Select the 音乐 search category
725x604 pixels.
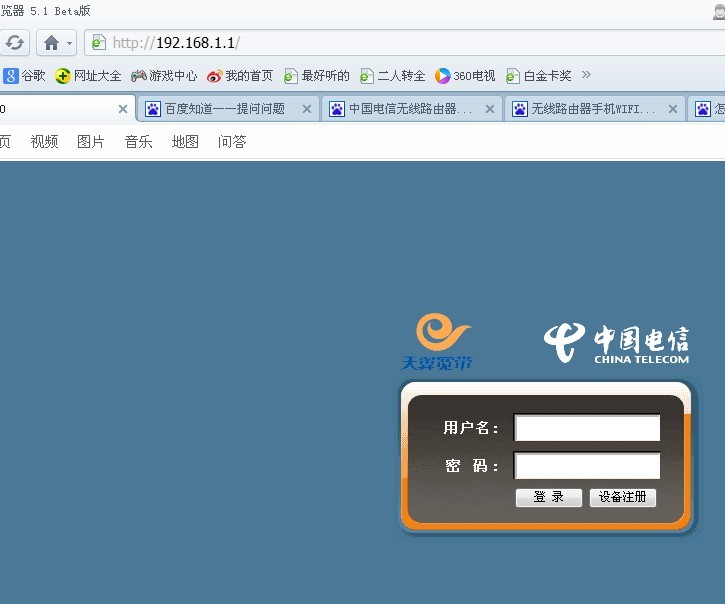(x=138, y=142)
